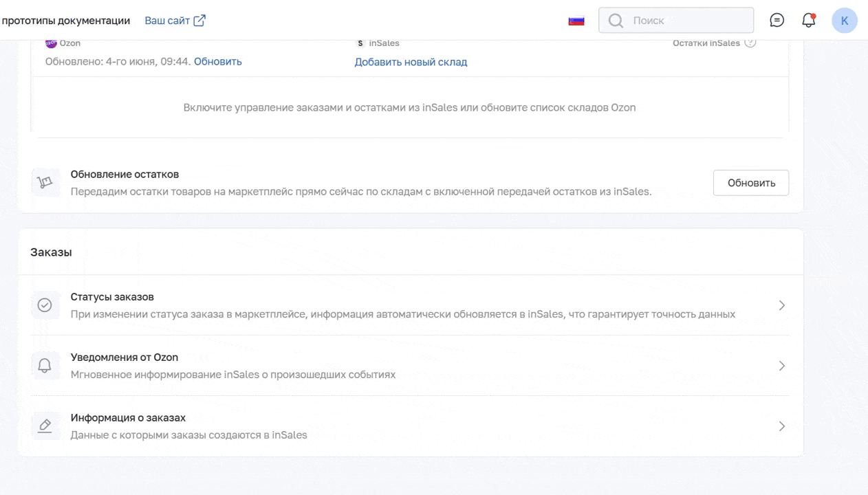
Task: Click the Обновить link next to update time
Action: [218, 61]
